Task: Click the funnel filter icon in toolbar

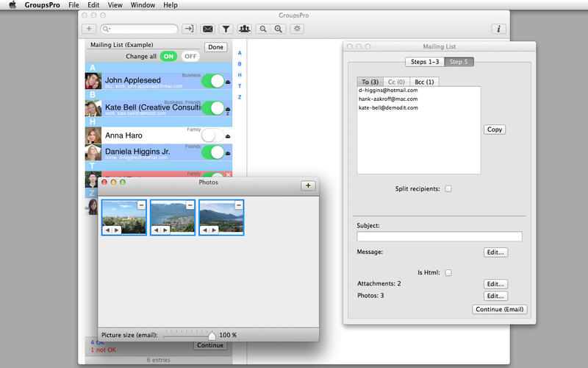Action: point(226,29)
